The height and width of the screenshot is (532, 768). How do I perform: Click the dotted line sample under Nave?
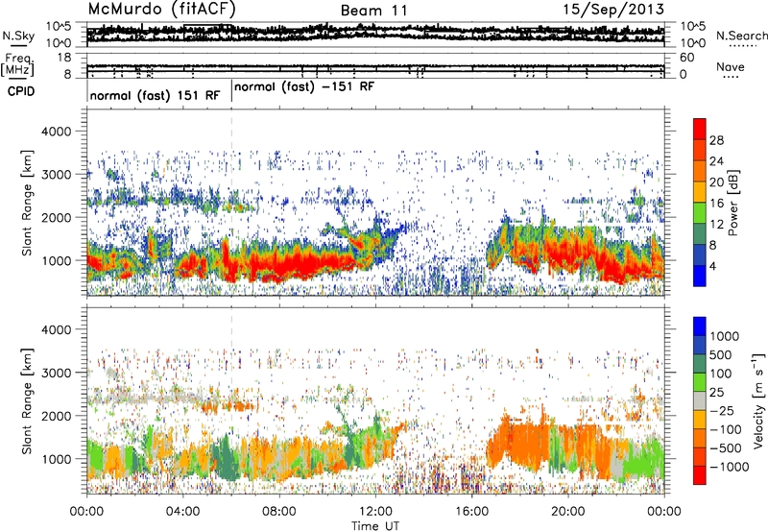(731, 78)
